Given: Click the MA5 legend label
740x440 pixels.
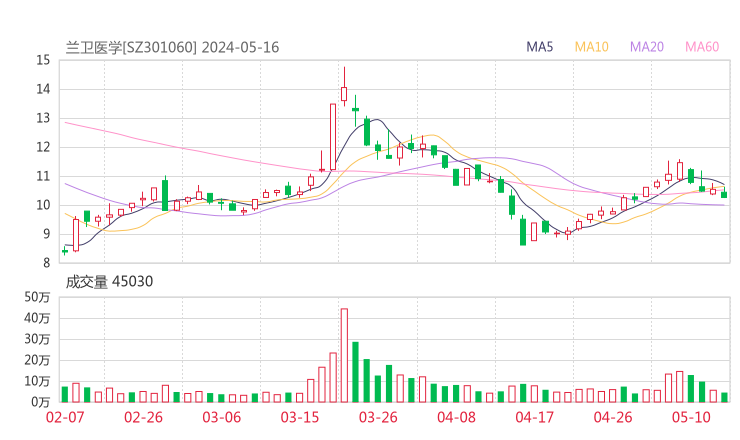Looking at the screenshot, I should [539, 47].
